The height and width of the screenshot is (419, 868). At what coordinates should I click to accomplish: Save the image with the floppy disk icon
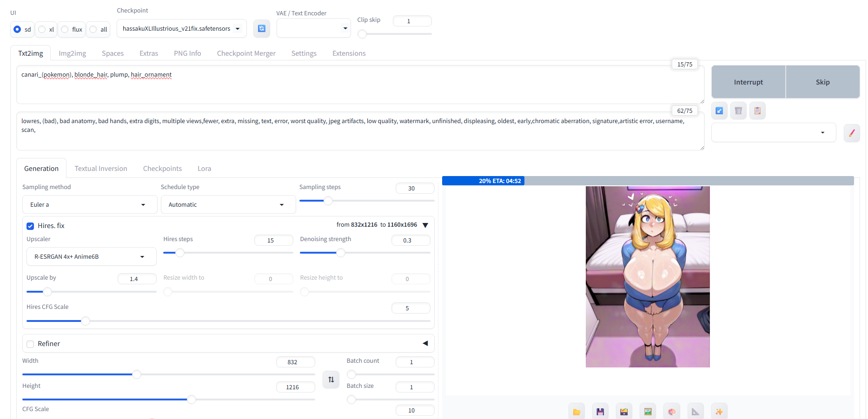click(x=600, y=412)
